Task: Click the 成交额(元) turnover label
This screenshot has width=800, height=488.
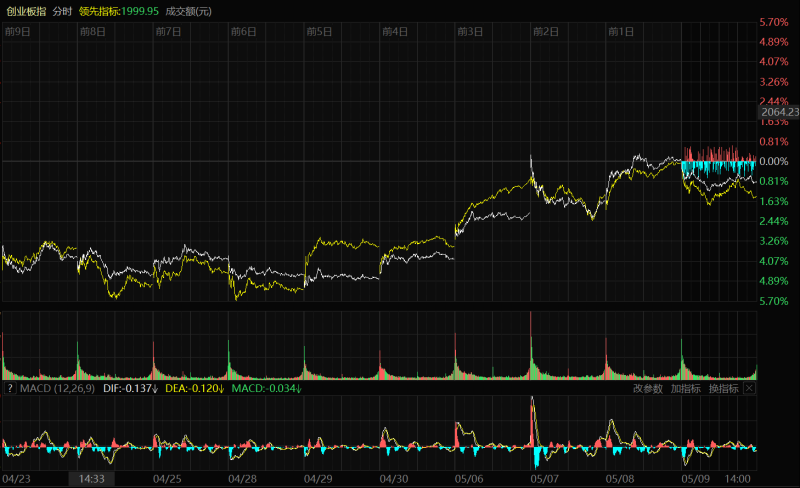Action: point(188,10)
